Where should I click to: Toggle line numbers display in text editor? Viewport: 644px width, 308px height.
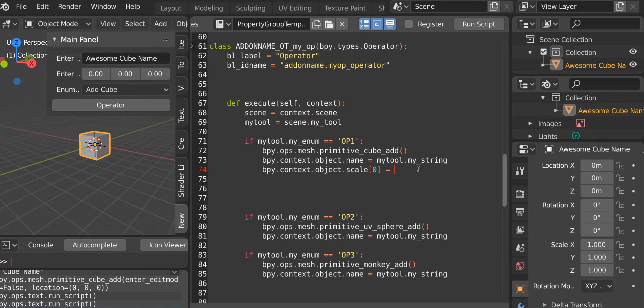point(364,24)
